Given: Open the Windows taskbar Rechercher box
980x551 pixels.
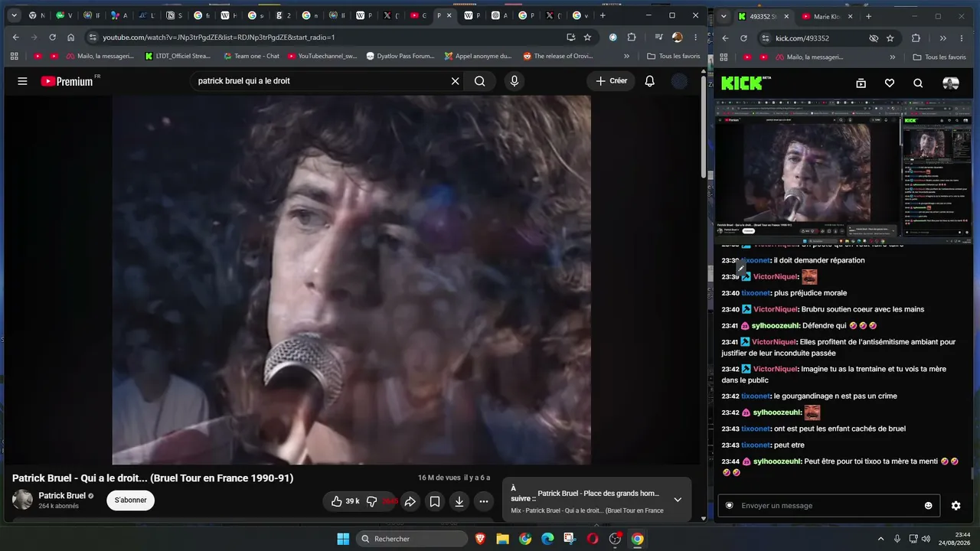Looking at the screenshot, I should click(412, 539).
